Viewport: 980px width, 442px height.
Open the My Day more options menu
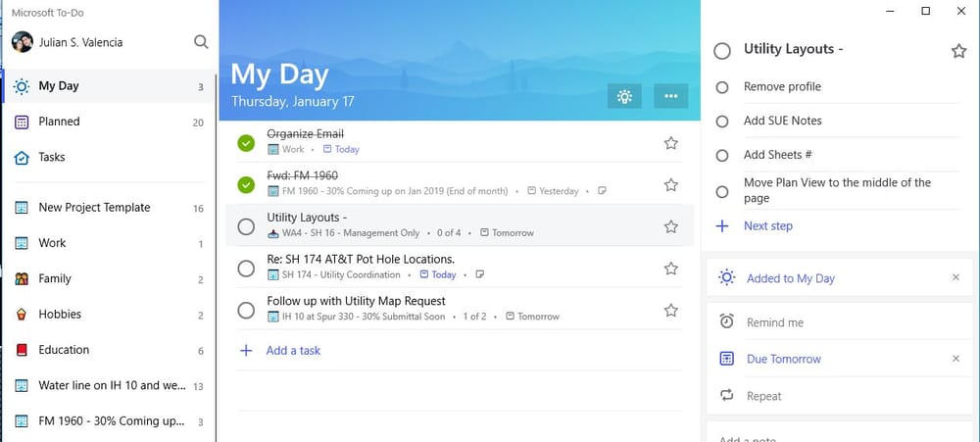pyautogui.click(x=671, y=96)
